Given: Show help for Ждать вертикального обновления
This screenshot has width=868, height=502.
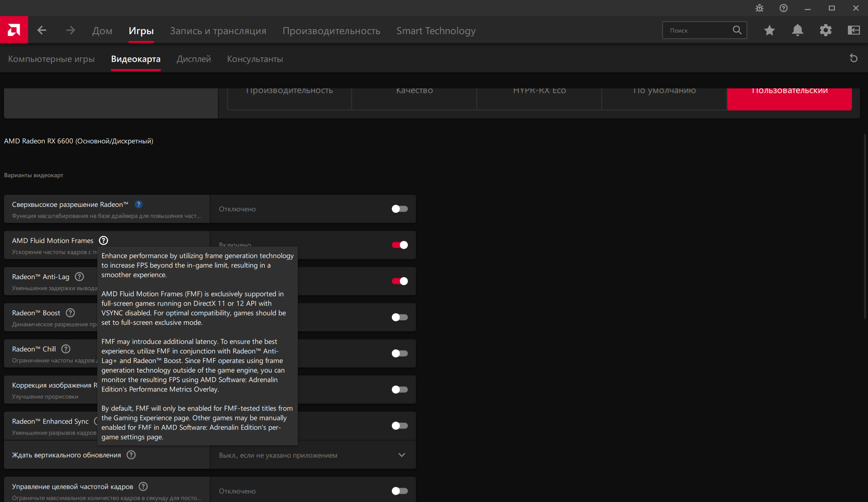Looking at the screenshot, I should 131,455.
